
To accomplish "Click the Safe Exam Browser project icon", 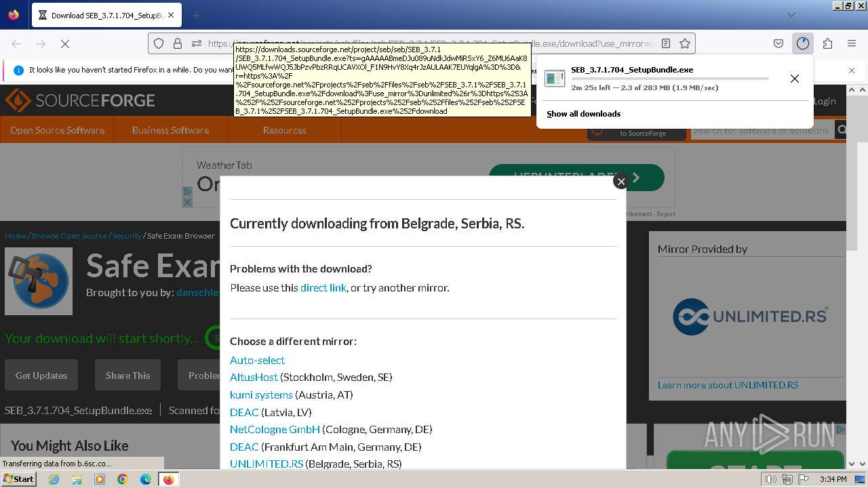I will point(39,281).
